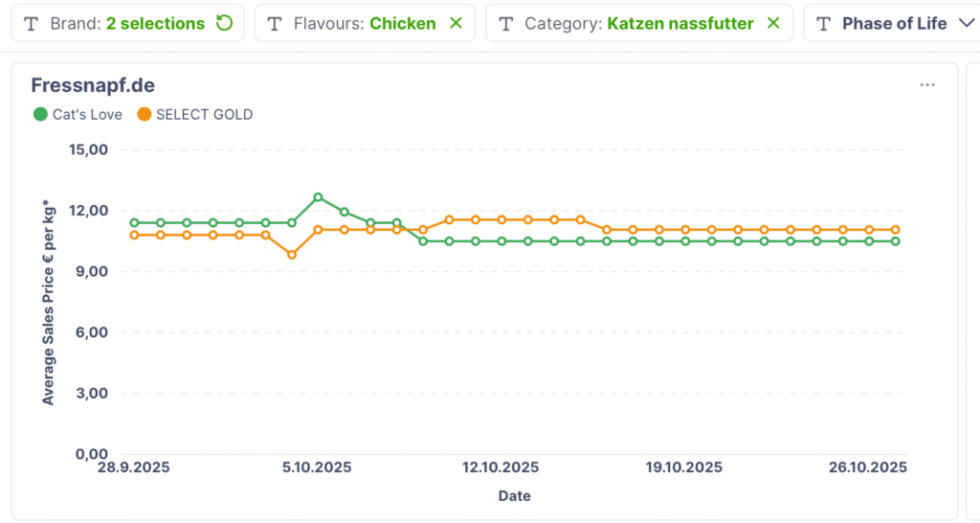The width and height of the screenshot is (980, 523).
Task: Open the Fressnapf.de chart options menu
Action: 926,85
